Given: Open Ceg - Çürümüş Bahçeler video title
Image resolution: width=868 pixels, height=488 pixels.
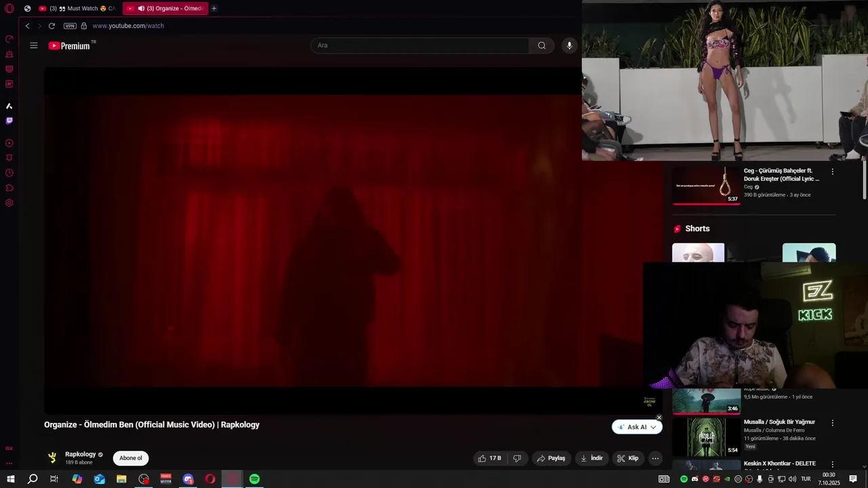Looking at the screenshot, I should (x=781, y=175).
